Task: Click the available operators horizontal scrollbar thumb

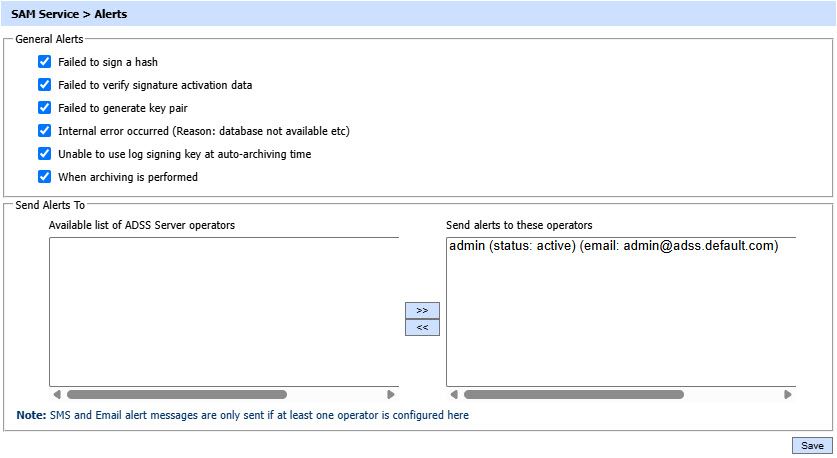Action: coord(176,395)
